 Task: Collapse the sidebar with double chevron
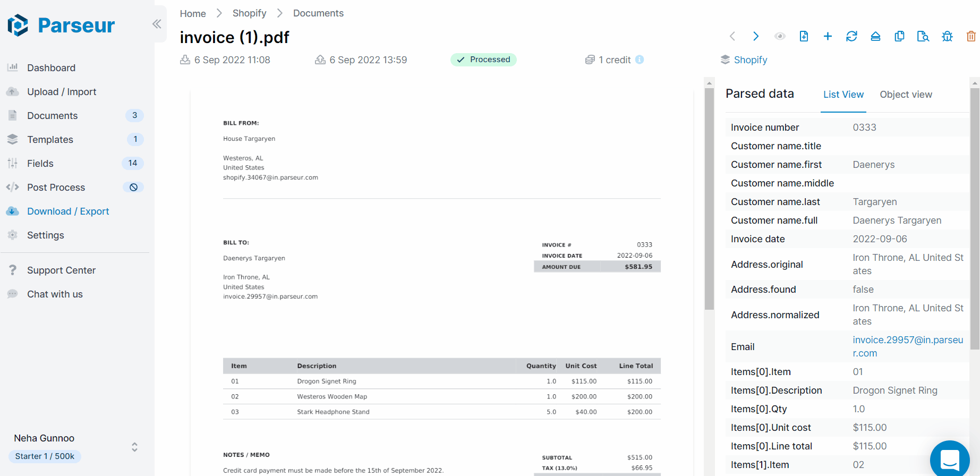(157, 24)
